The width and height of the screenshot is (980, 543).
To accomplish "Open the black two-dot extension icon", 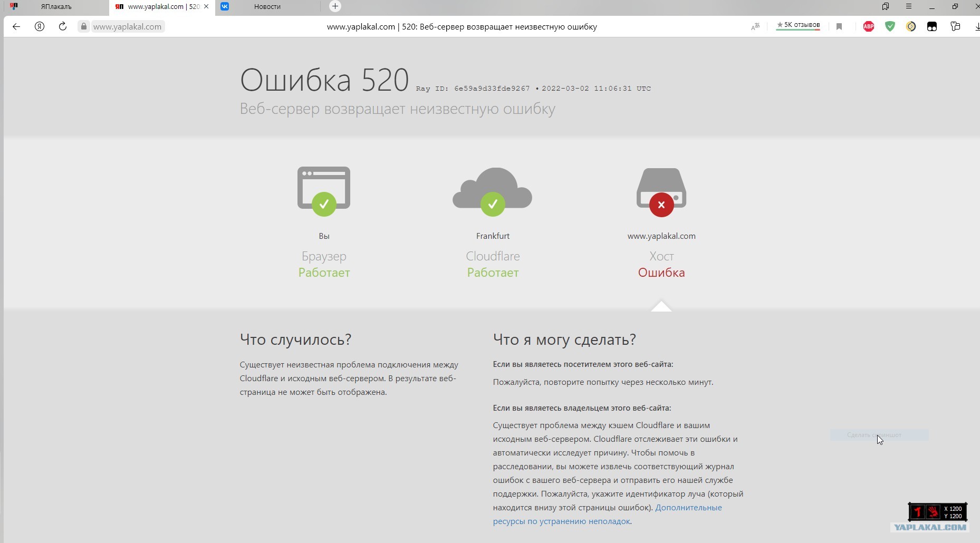I will click(932, 26).
